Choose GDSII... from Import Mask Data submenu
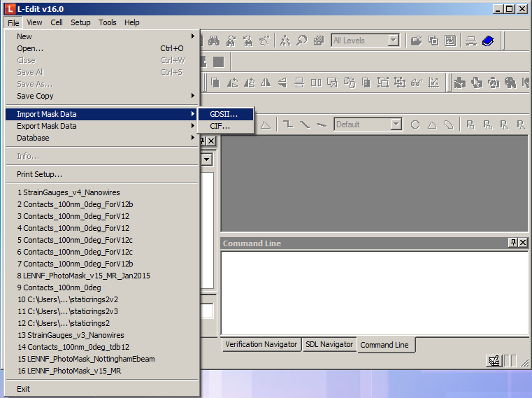The width and height of the screenshot is (532, 398). point(224,114)
